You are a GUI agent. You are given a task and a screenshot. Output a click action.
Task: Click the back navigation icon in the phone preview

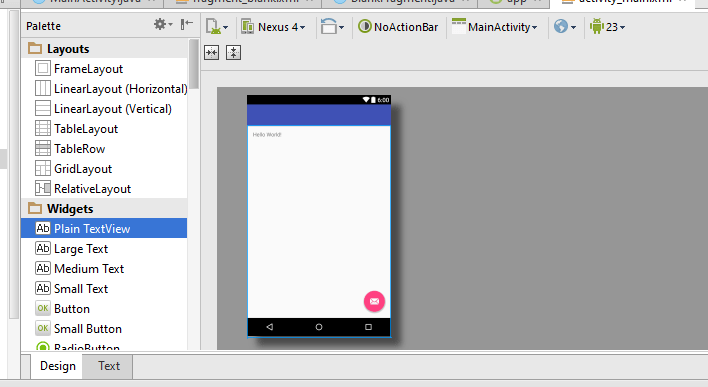(270, 326)
